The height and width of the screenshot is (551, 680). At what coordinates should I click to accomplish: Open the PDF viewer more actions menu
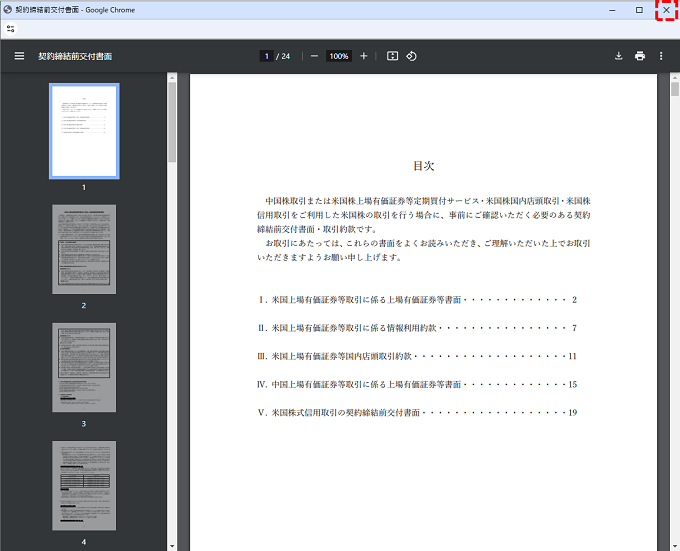coord(661,56)
